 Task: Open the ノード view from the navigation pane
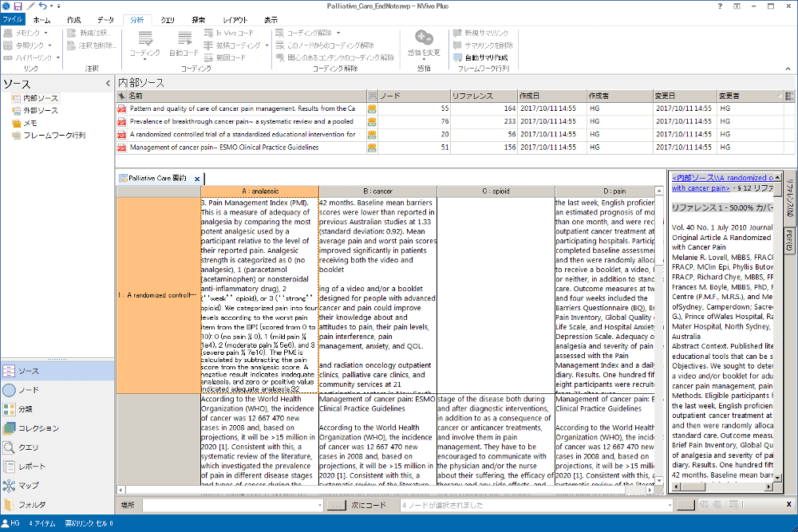(29, 390)
